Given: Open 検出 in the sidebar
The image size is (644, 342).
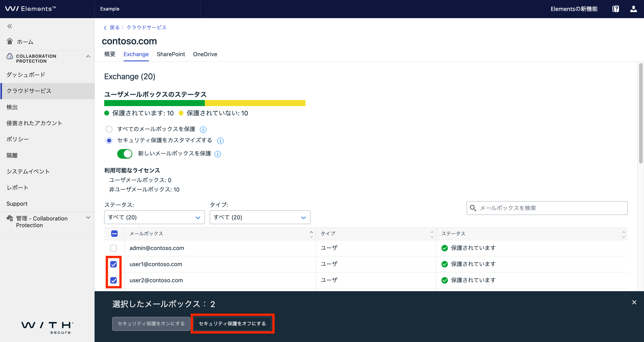Looking at the screenshot, I should pyautogui.click(x=47, y=107).
